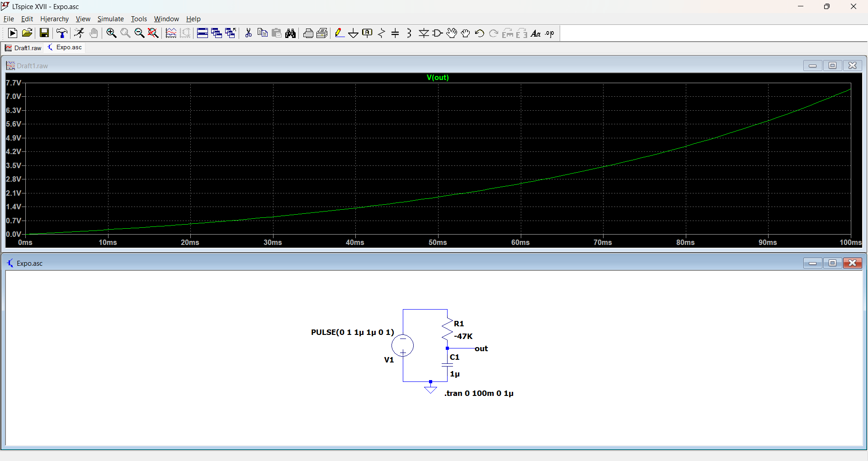
Task: Add Text with the Aa icon
Action: pyautogui.click(x=536, y=33)
